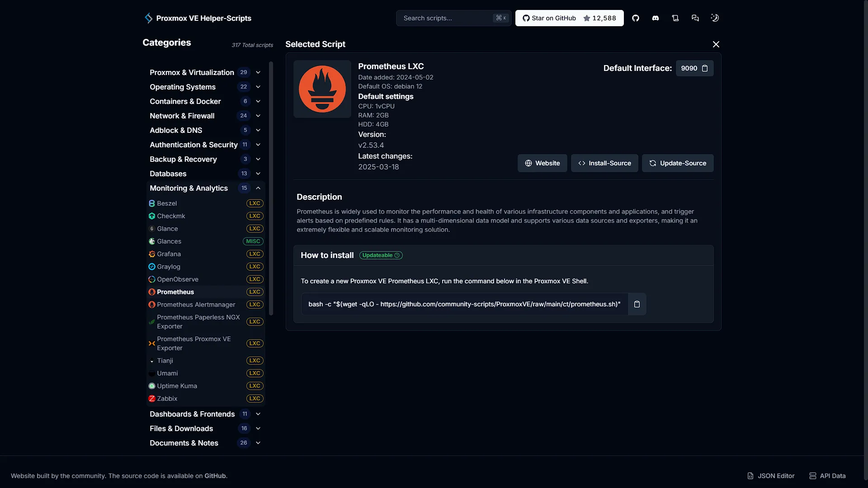This screenshot has height=488, width=868.
Task: Select Prometheus Paperless NGX Exporter entry
Action: pos(206,322)
